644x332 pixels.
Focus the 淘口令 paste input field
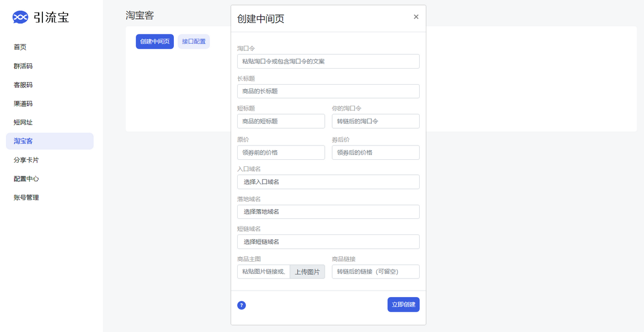pyautogui.click(x=328, y=61)
